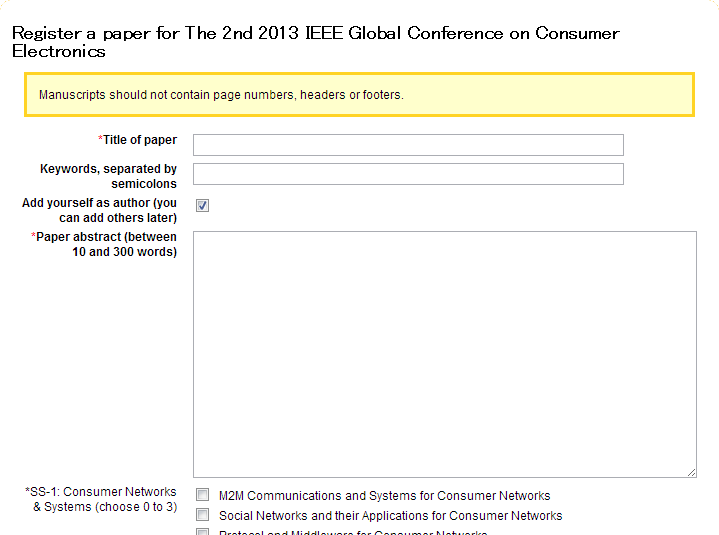Screen dimensions: 719x535
Task: Click 'M2M Communications and Systems' option text
Action: [x=384, y=496]
